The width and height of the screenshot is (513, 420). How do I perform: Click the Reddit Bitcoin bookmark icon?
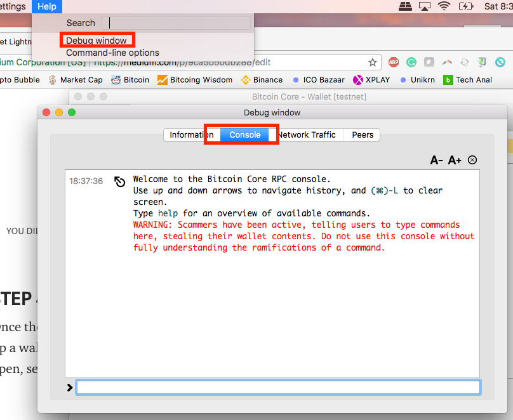[116, 80]
